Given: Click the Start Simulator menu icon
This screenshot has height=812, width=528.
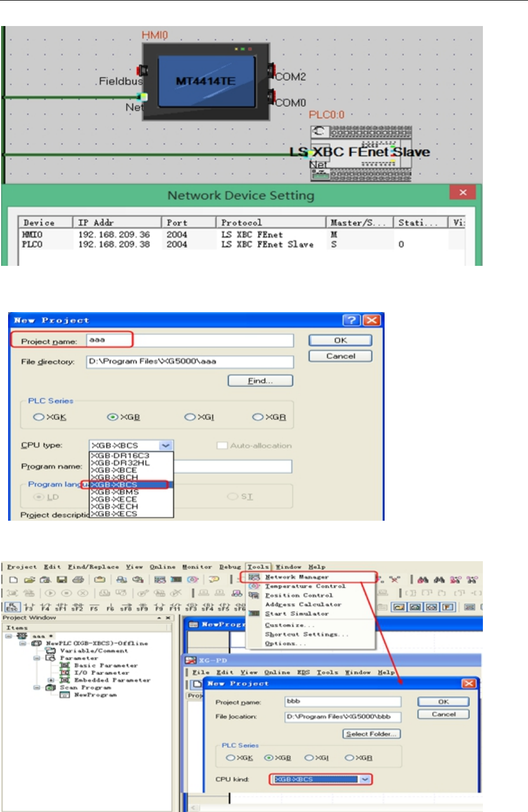Looking at the screenshot, I should click(x=254, y=614).
